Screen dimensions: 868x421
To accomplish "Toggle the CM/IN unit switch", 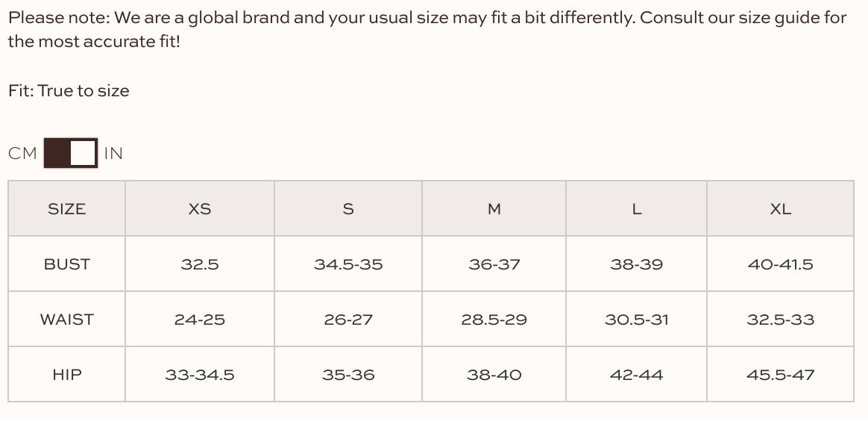I will point(70,153).
